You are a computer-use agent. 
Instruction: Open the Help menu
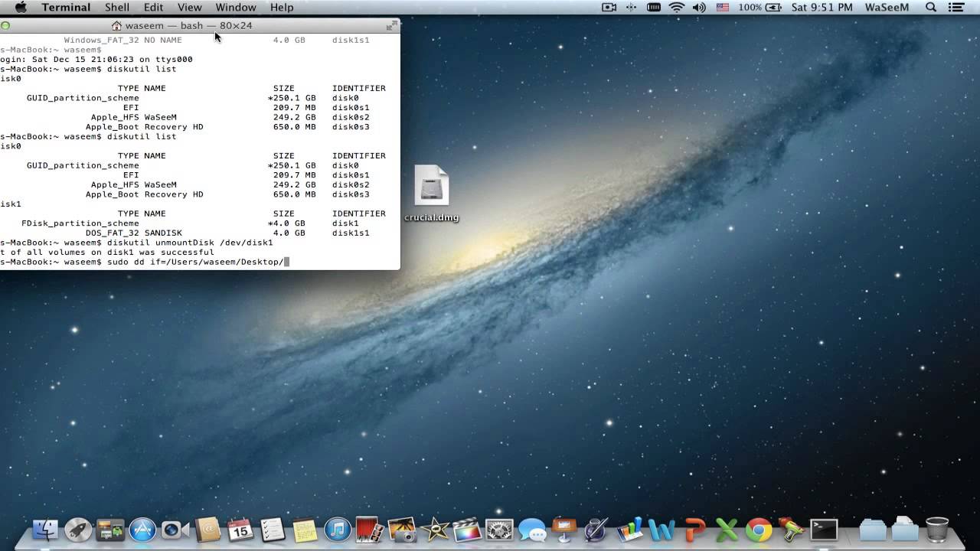coord(282,7)
